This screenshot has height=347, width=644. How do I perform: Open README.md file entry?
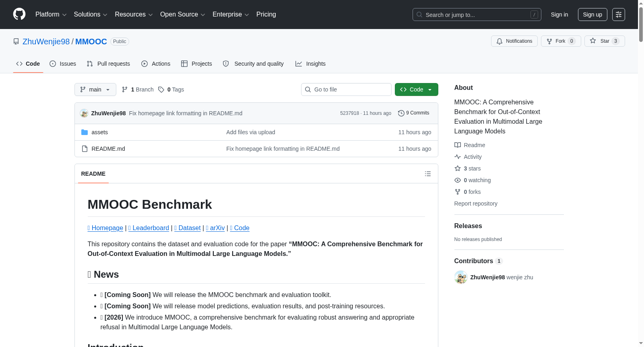click(x=108, y=149)
